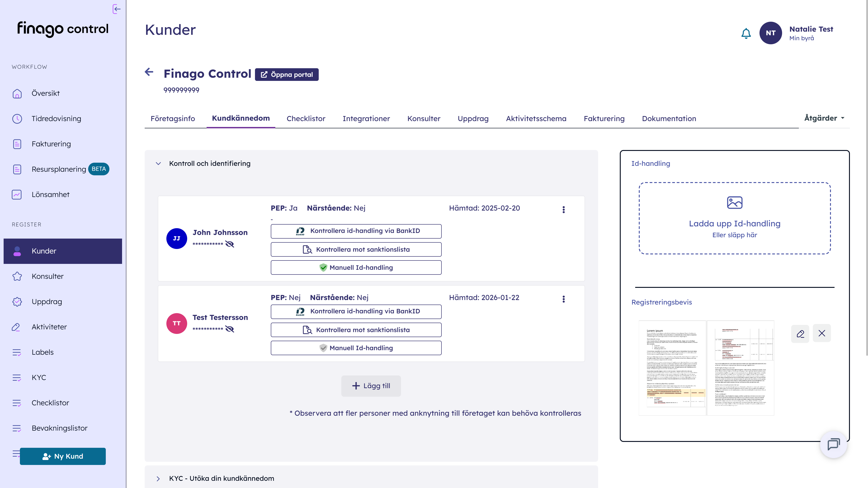The height and width of the screenshot is (488, 868).
Task: Click the Lägg till button
Action: (x=371, y=386)
